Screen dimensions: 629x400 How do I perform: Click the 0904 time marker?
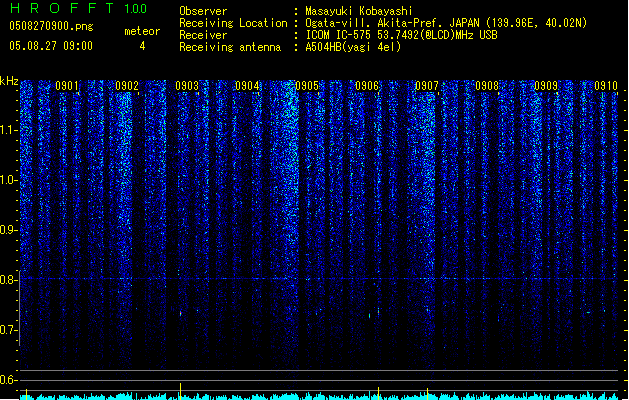tap(247, 86)
